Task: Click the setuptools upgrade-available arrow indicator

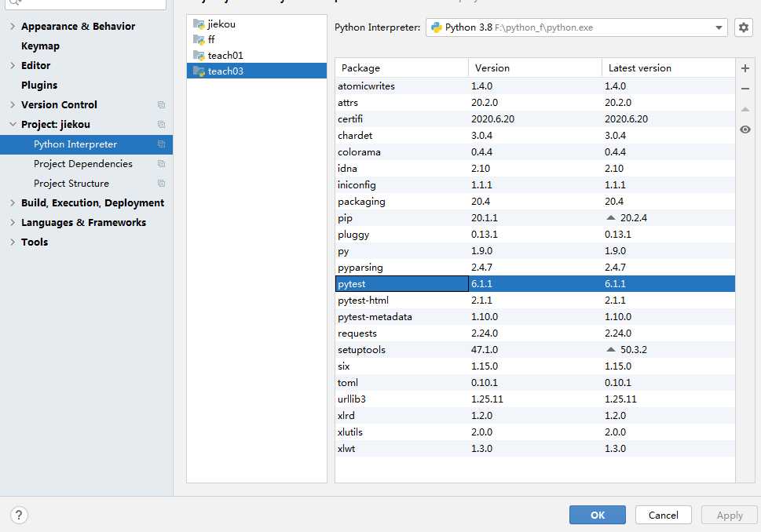Action: [x=610, y=349]
